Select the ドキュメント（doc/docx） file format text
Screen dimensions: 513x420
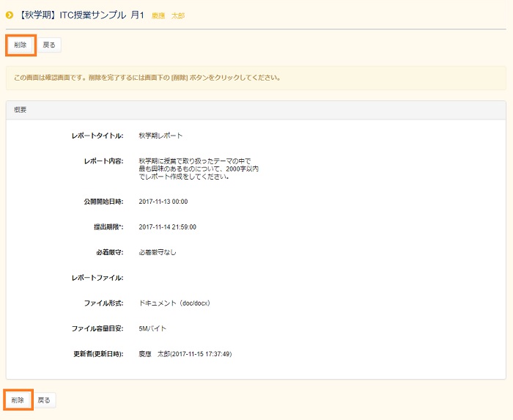(174, 303)
